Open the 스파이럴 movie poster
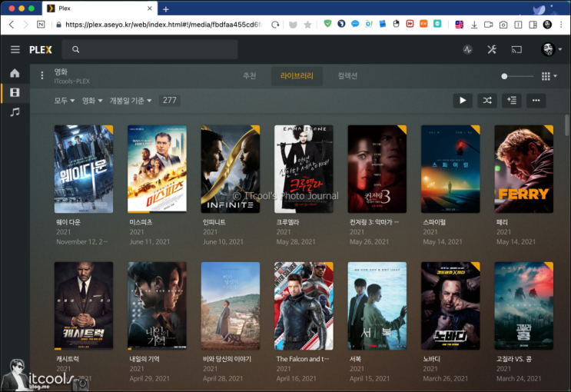 click(x=450, y=169)
